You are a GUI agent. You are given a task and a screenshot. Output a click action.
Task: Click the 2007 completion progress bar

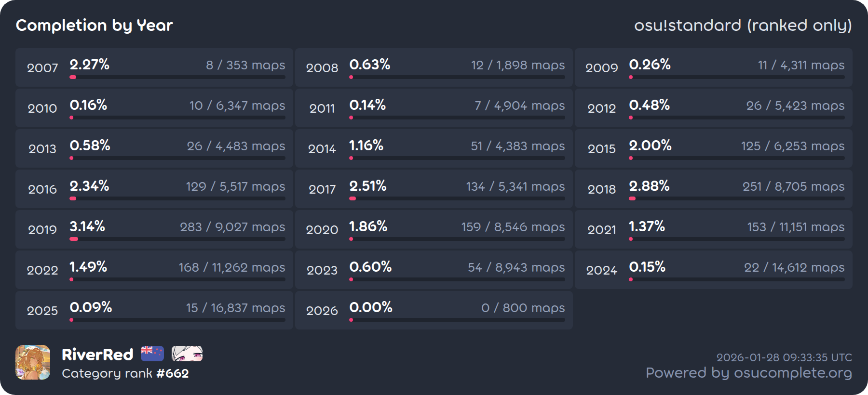pyautogui.click(x=177, y=77)
